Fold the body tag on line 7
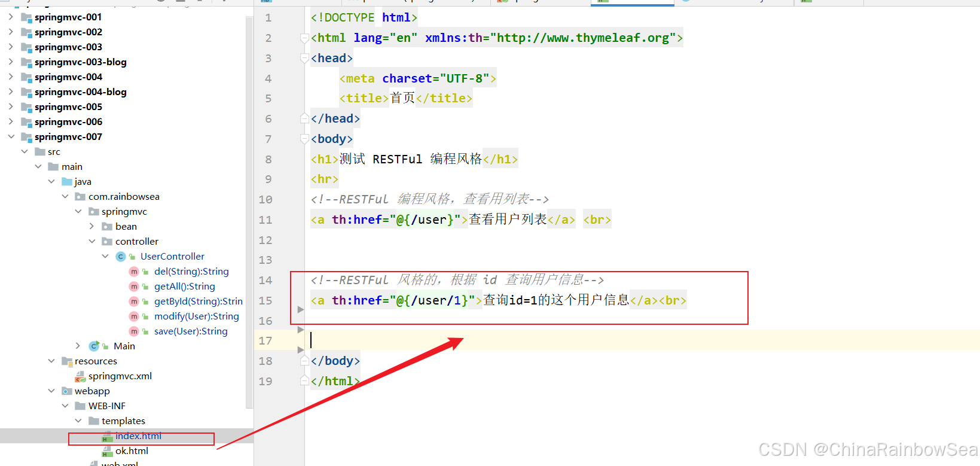Screen dimensions: 980x466 [x=304, y=139]
